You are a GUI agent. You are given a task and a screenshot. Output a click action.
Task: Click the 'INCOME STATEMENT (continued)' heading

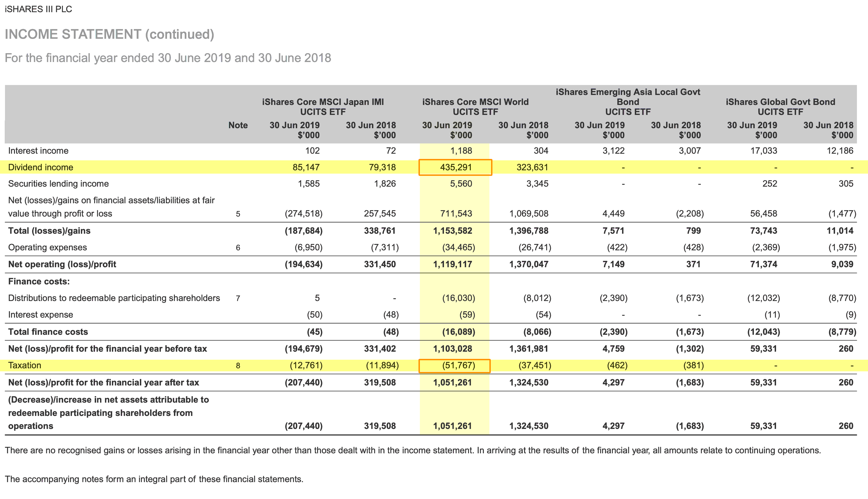pos(109,34)
